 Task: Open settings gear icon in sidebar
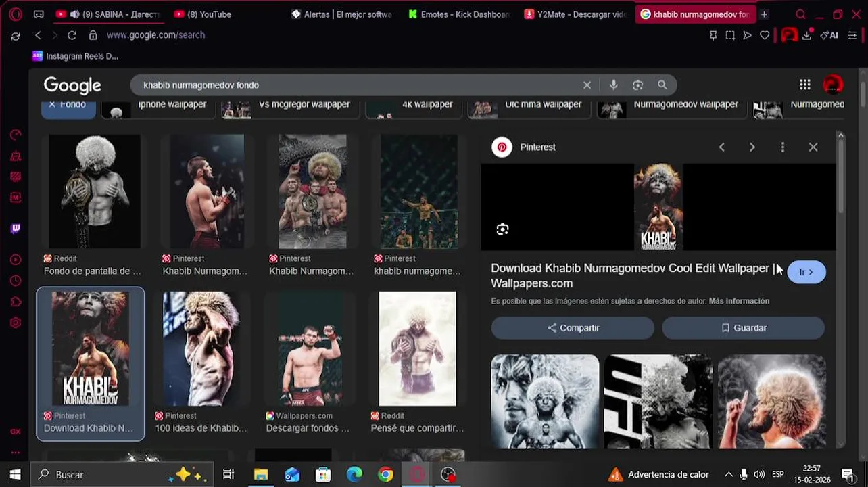tap(16, 323)
